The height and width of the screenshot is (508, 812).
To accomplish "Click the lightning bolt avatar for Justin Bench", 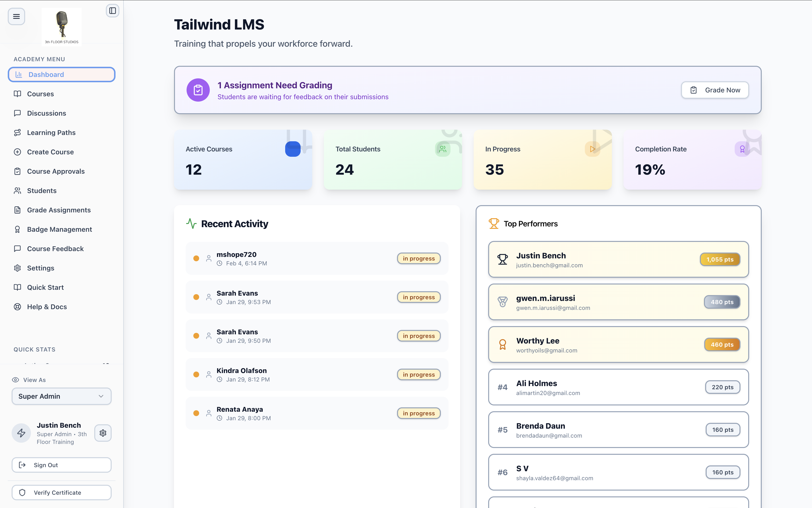I will click(x=22, y=433).
